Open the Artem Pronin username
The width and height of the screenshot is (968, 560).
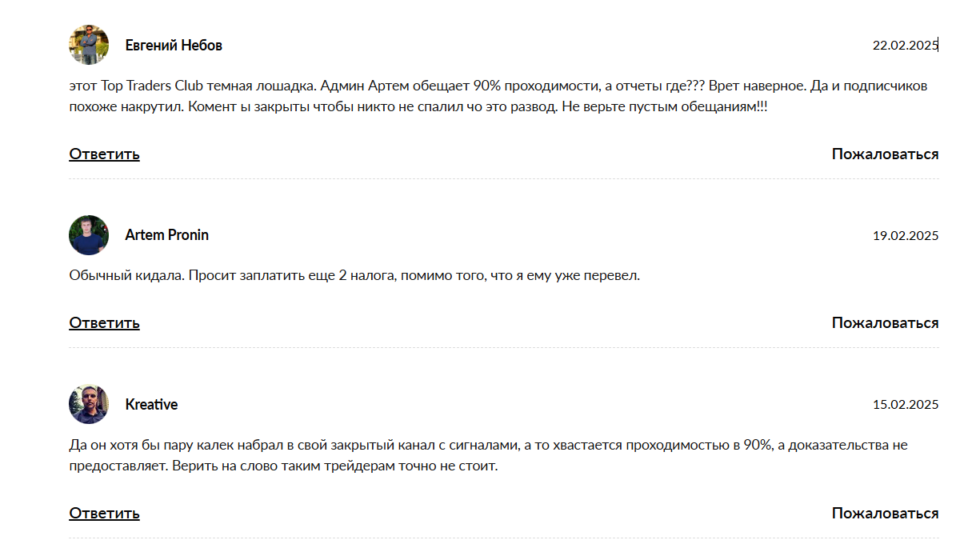click(x=167, y=235)
